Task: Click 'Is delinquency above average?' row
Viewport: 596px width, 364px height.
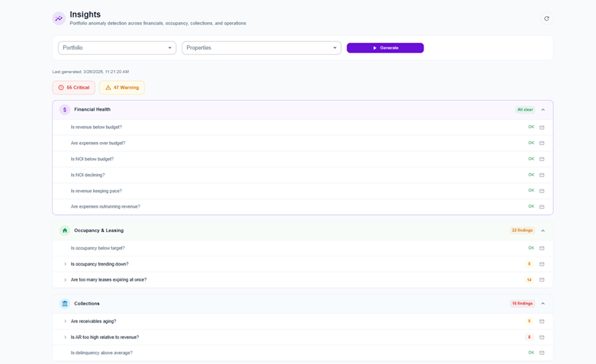Action: point(101,353)
